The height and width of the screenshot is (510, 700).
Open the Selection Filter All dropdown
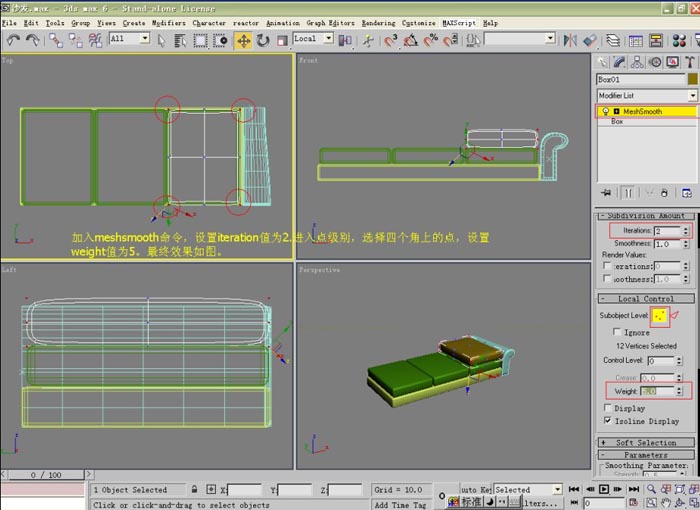click(129, 39)
